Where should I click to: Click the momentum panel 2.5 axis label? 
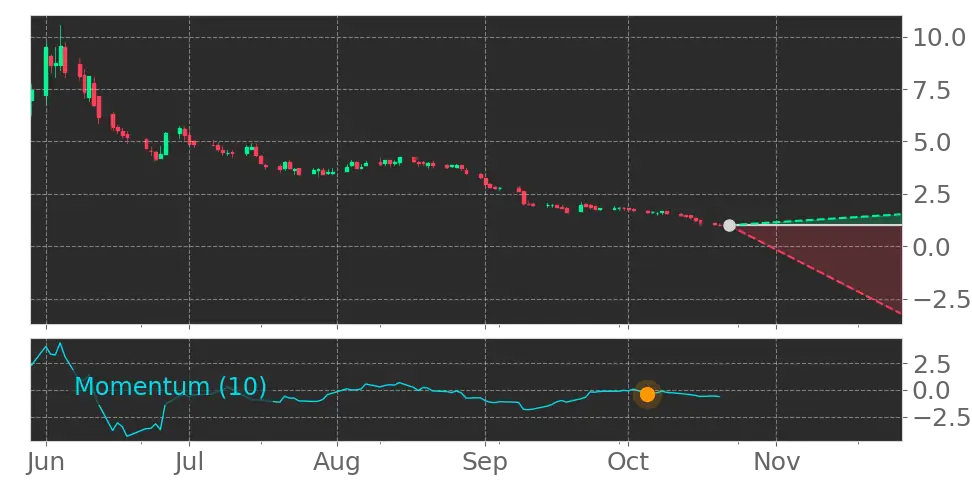pos(930,364)
